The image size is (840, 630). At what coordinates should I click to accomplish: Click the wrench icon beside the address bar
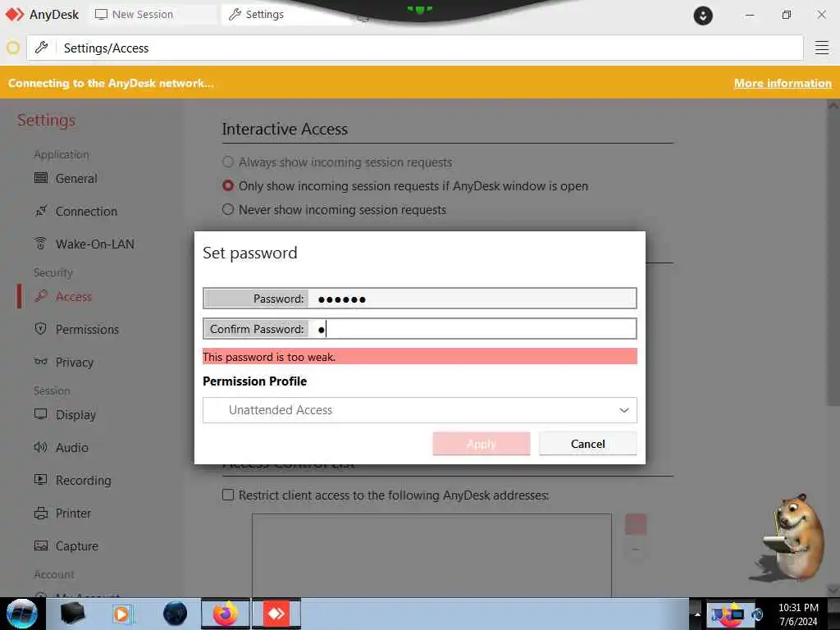[x=41, y=48]
